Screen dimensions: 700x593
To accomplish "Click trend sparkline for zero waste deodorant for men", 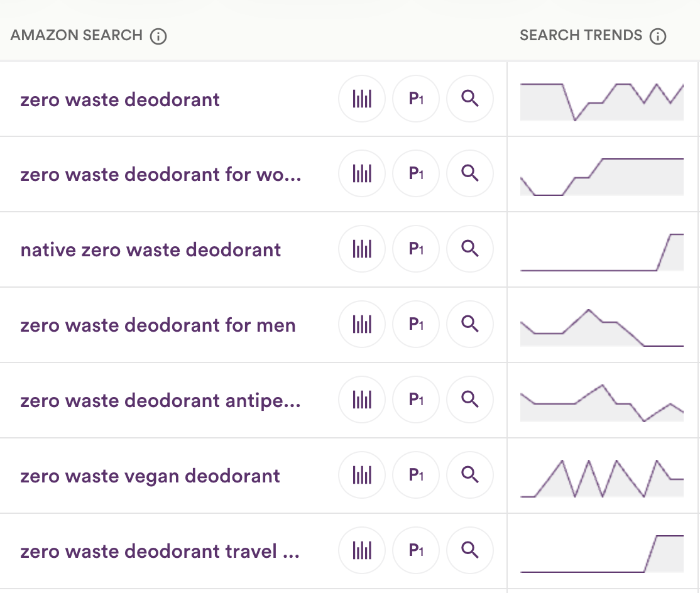I will point(602,327).
